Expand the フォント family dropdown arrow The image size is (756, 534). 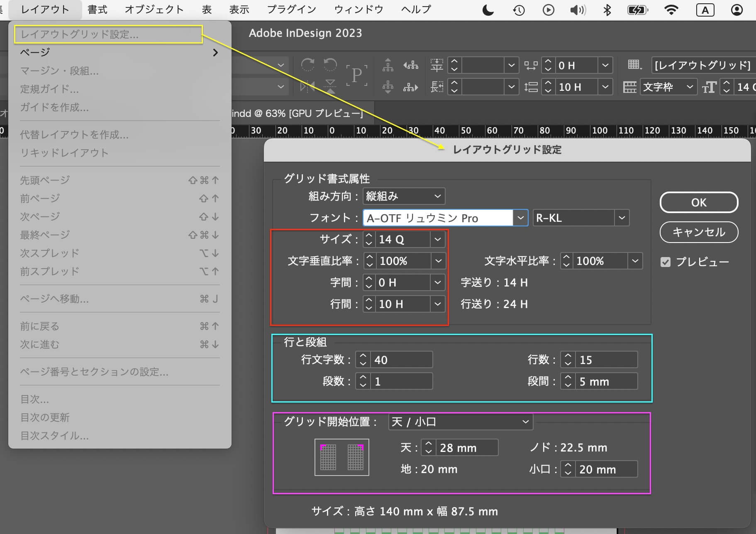pyautogui.click(x=520, y=218)
